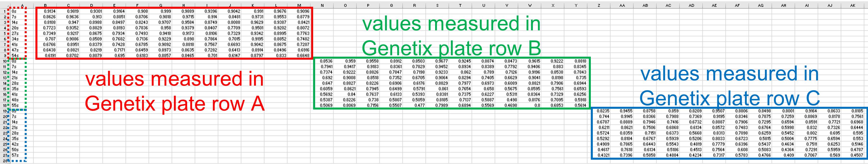The width and height of the screenshot is (868, 165).
Task: Select the cell showing 0.8235
Action: pos(599,111)
